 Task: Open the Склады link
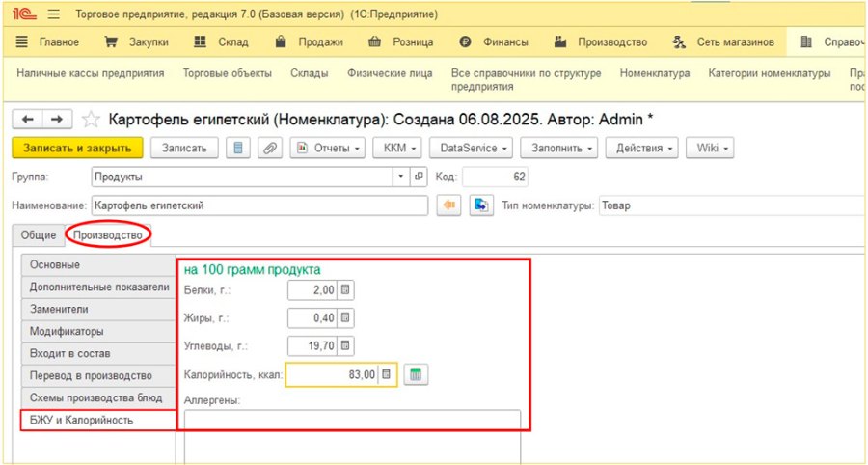click(310, 73)
